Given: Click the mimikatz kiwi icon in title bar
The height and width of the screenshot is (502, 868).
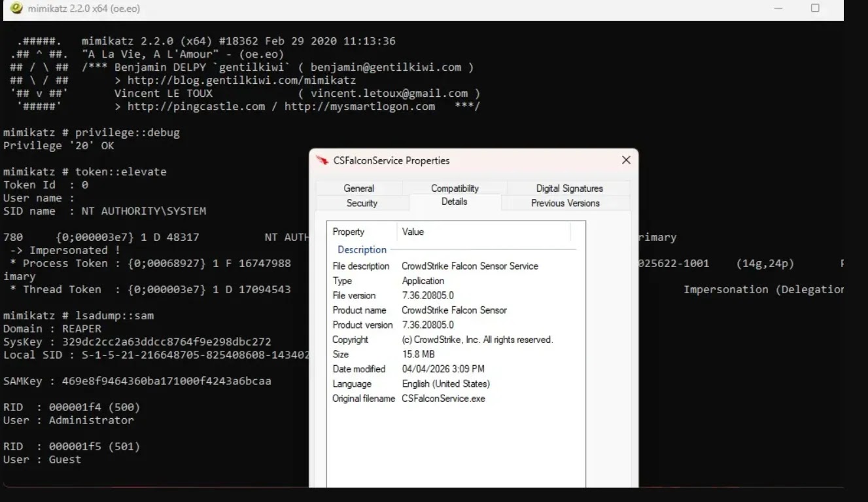Looking at the screenshot, I should click(x=16, y=9).
